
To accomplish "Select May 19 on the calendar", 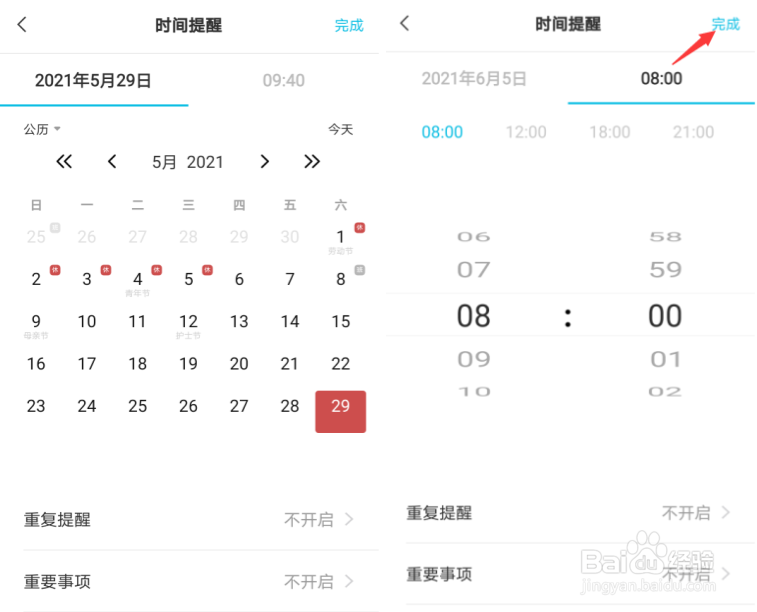I will pyautogui.click(x=188, y=364).
